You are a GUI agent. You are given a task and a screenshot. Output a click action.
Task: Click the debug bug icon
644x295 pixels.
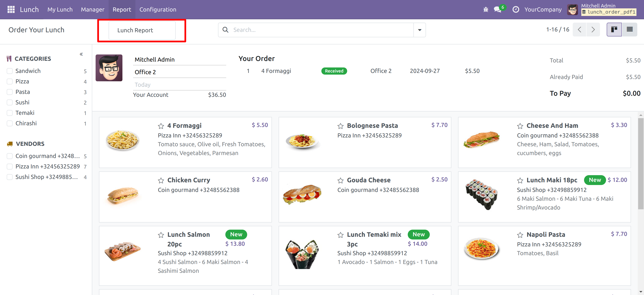click(486, 9)
